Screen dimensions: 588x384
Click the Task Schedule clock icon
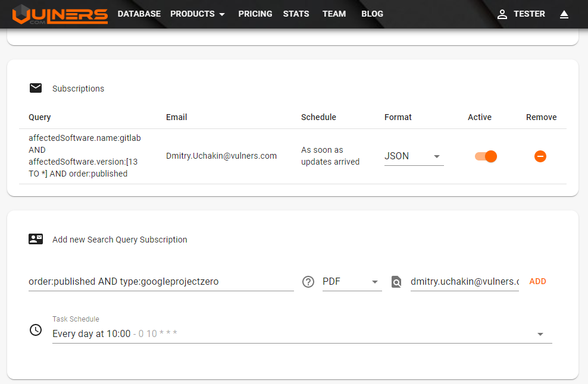[36, 329]
